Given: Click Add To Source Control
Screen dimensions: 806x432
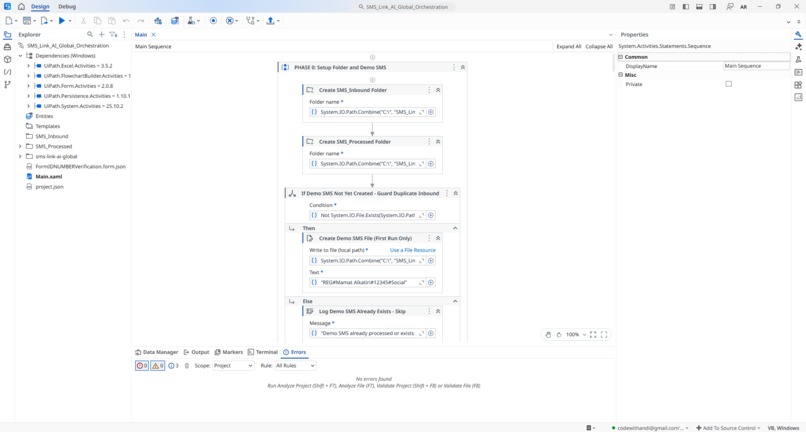Looking at the screenshot, I should (x=728, y=428).
